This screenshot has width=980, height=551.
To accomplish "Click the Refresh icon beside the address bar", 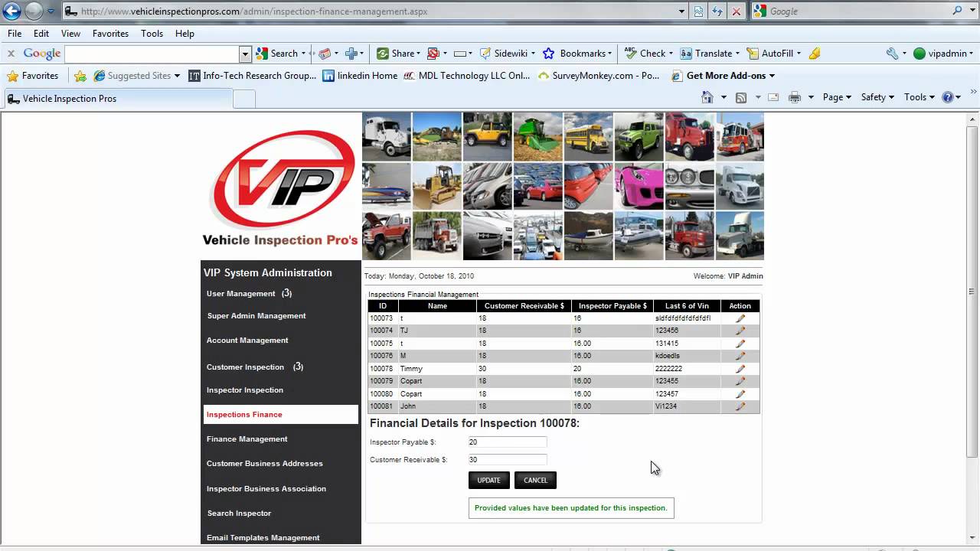I will pyautogui.click(x=717, y=11).
